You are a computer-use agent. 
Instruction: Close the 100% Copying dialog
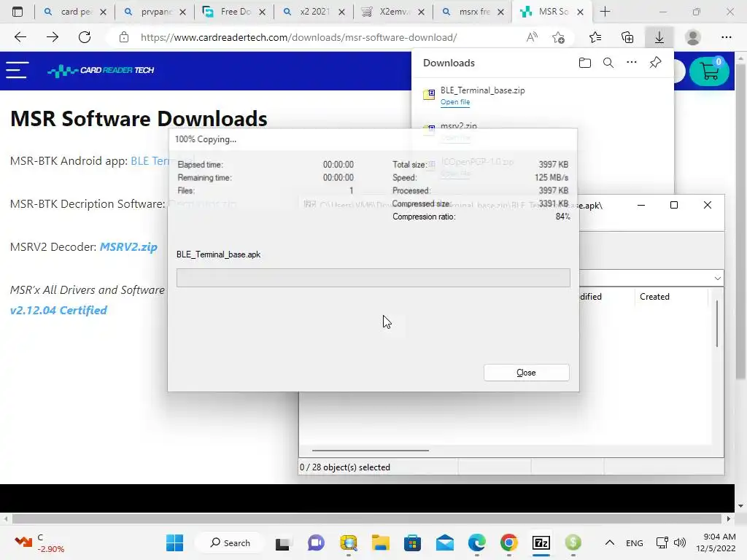[x=526, y=373]
